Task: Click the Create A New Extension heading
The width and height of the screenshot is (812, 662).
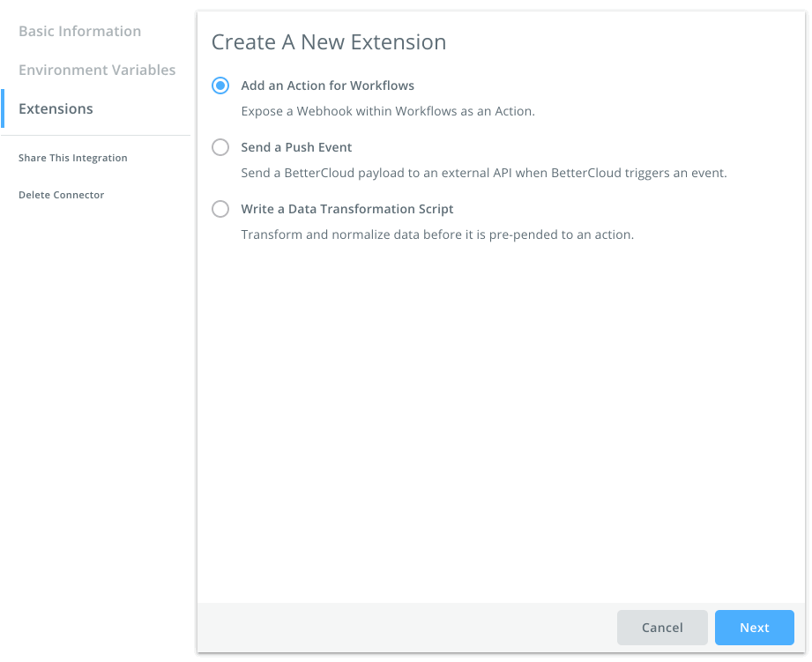Action: (328, 41)
